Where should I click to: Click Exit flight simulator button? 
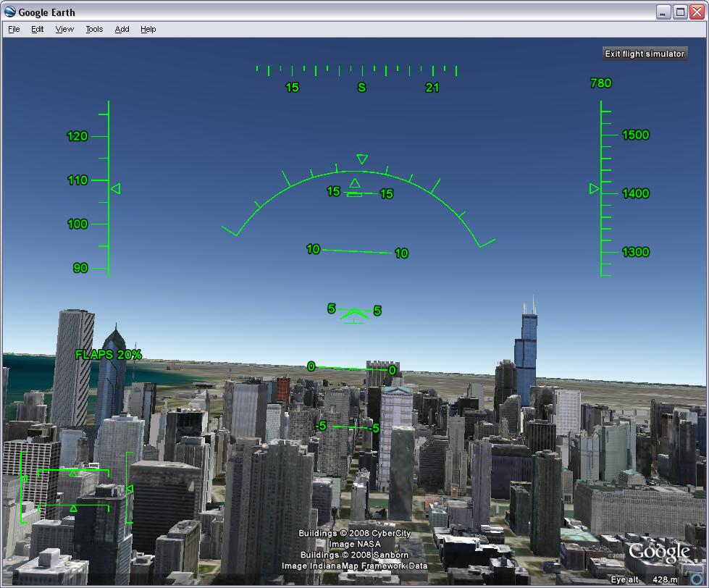point(645,54)
